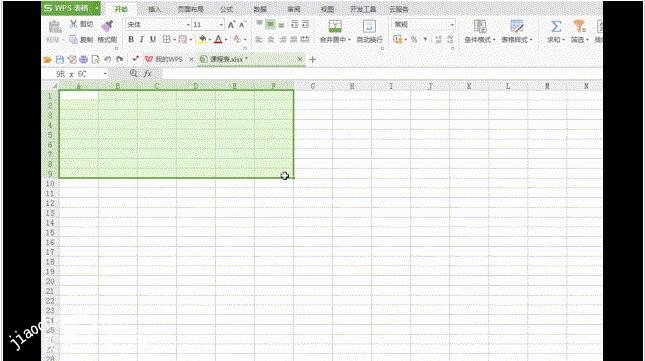Select column G header
The width and height of the screenshot is (645, 361).
coord(313,86)
